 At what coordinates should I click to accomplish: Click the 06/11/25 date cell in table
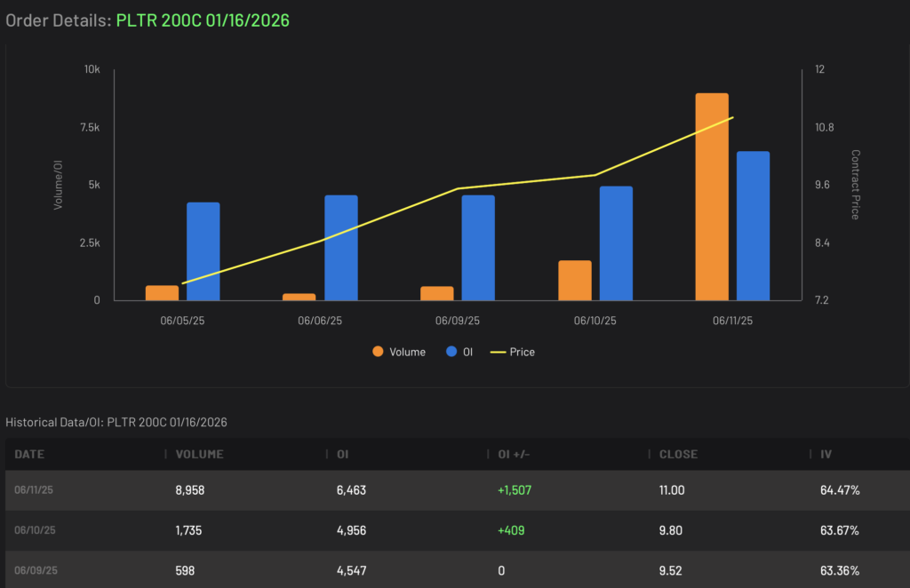click(x=34, y=490)
